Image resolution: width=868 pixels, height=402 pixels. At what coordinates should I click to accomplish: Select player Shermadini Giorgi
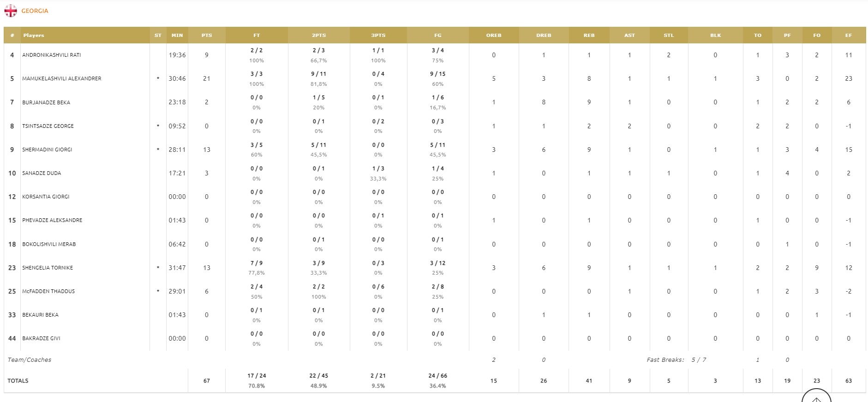click(47, 150)
